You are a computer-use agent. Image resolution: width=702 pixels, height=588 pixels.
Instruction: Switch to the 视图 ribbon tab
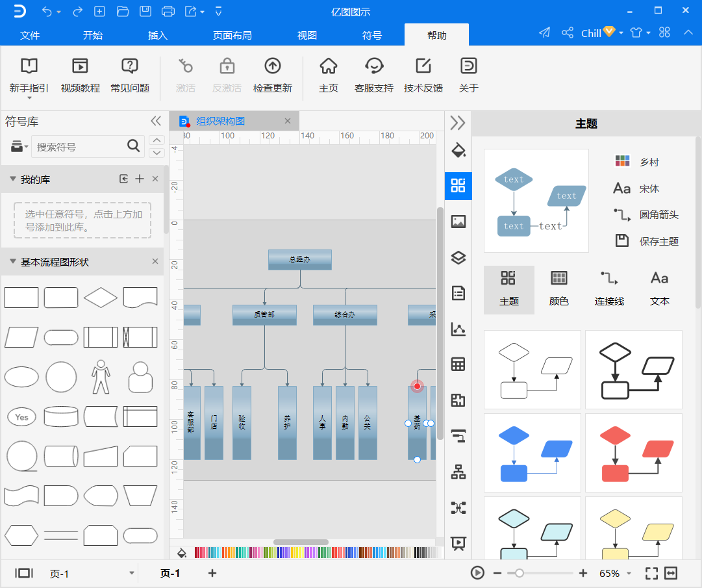[307, 35]
